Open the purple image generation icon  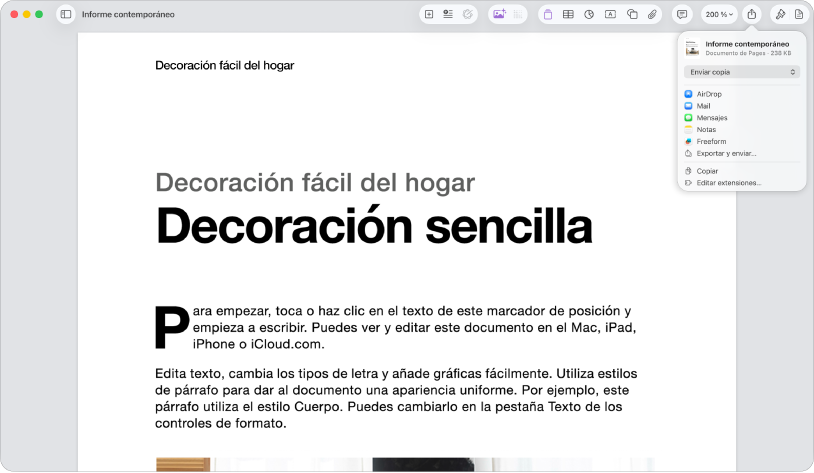coord(499,15)
